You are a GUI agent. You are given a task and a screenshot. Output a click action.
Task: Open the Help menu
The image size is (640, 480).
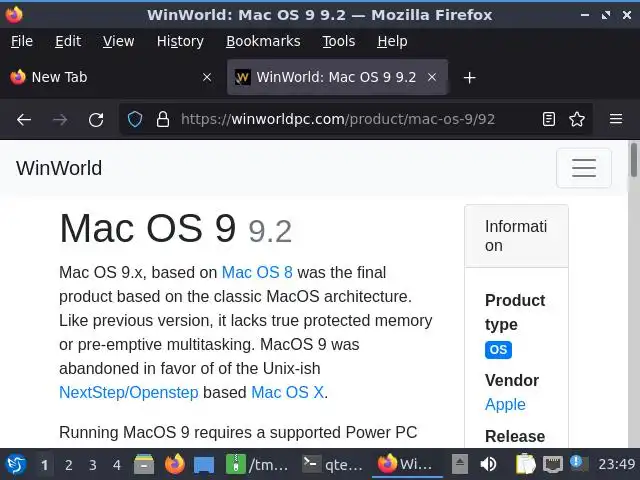point(392,41)
